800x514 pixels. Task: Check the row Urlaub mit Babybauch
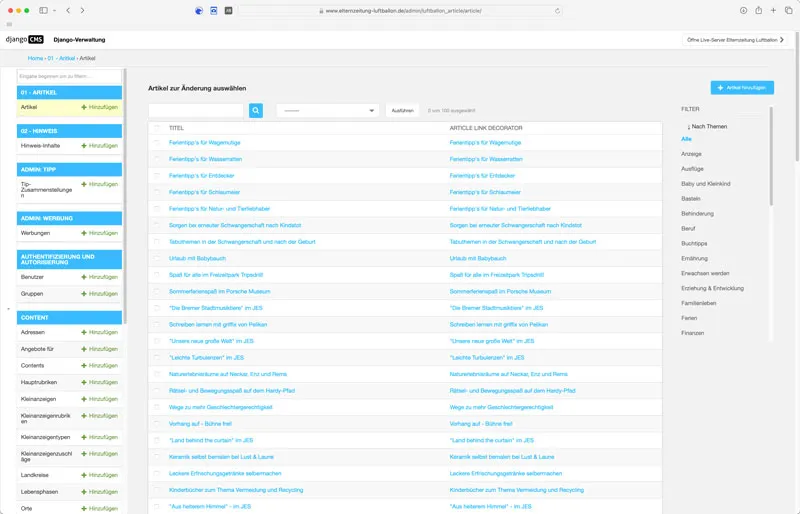157,258
